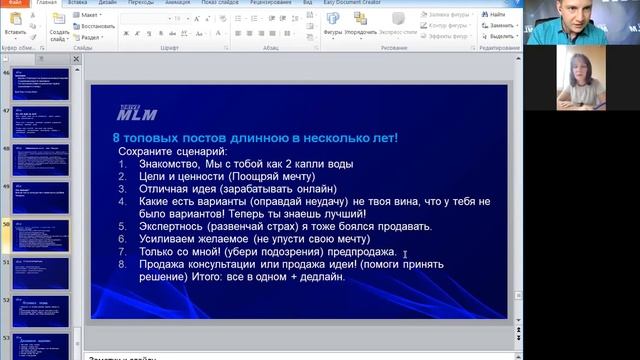Toggle align text right

(x=261, y=33)
